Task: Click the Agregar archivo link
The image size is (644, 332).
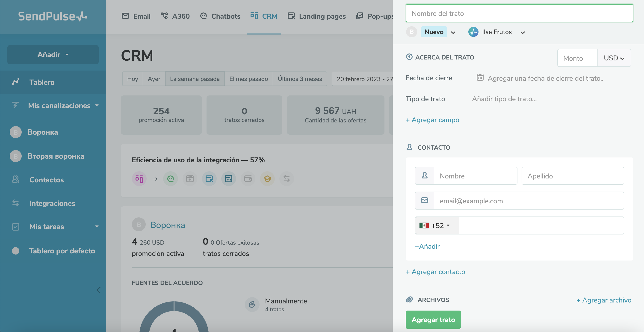Action: [603, 300]
